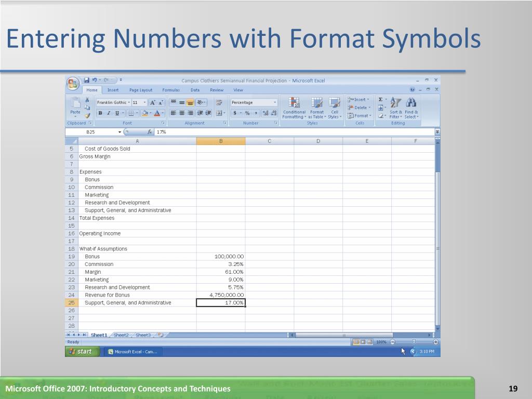Open the font size 11 dropdown
Viewport: 532px width, 399px height.
tap(145, 102)
